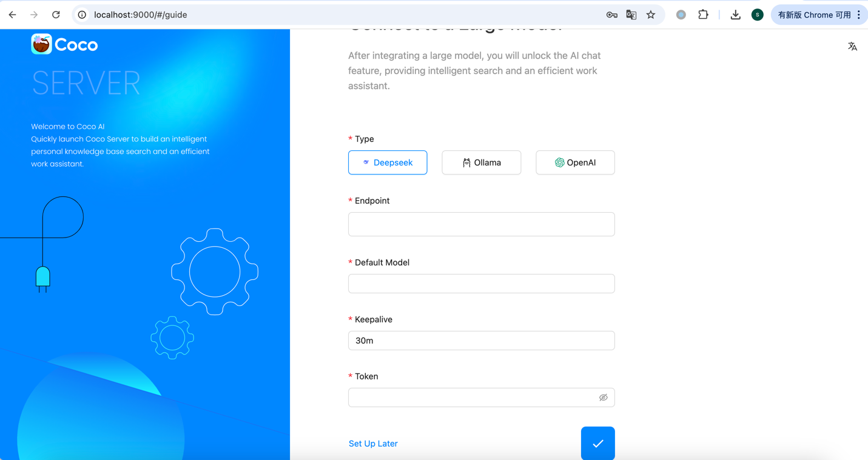Click the Set Up Later link
The height and width of the screenshot is (460, 868).
[x=373, y=444]
